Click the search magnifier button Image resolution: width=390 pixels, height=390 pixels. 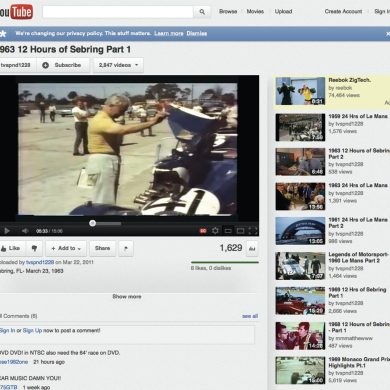click(x=202, y=12)
